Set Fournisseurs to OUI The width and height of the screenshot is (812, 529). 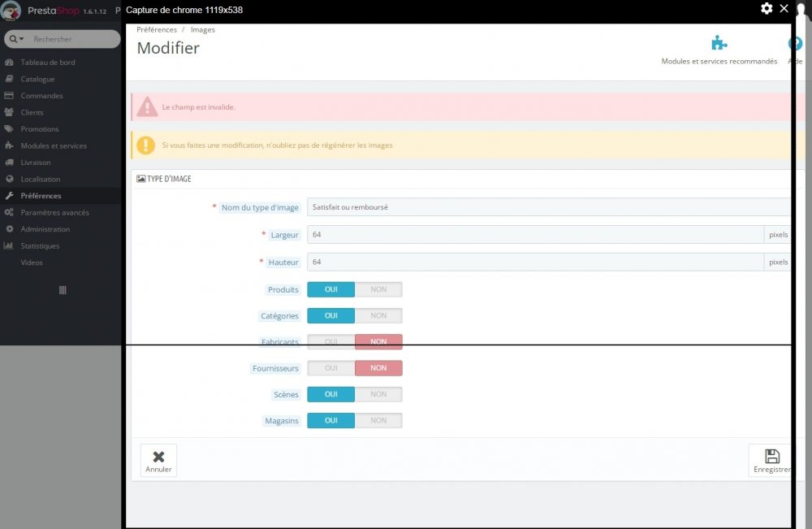point(331,368)
